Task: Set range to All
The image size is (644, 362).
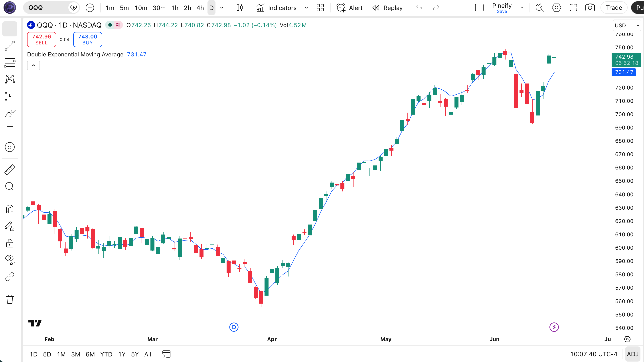Action: [x=148, y=354]
